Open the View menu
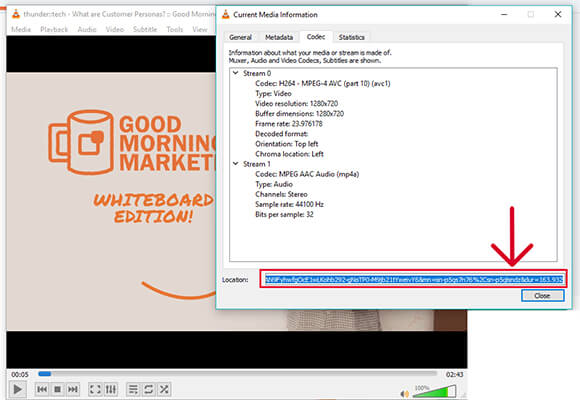Image resolution: width=580 pixels, height=400 pixels. 200,29
